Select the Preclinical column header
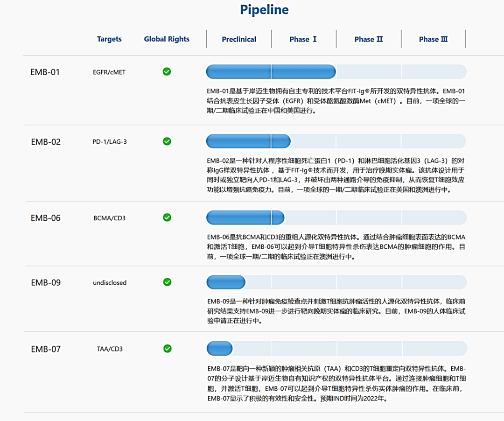The height and width of the screenshot is (421, 504). tap(239, 39)
